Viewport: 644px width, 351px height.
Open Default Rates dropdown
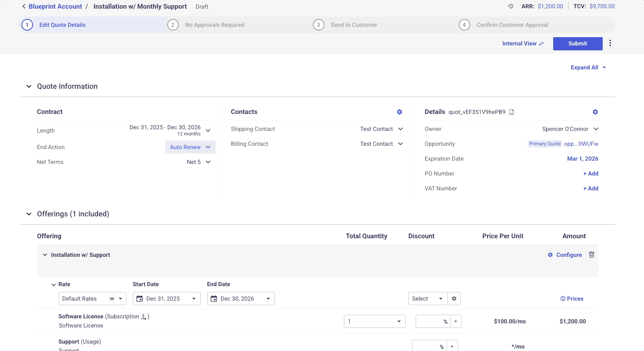[92, 299]
